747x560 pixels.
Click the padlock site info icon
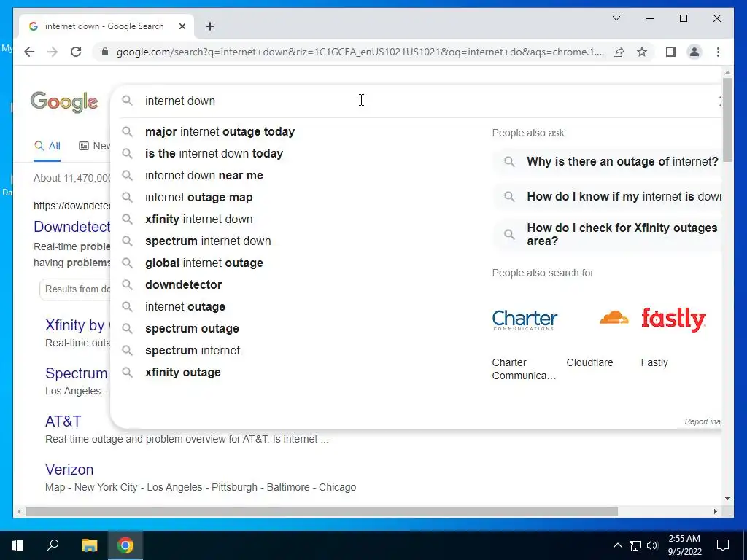[105, 52]
